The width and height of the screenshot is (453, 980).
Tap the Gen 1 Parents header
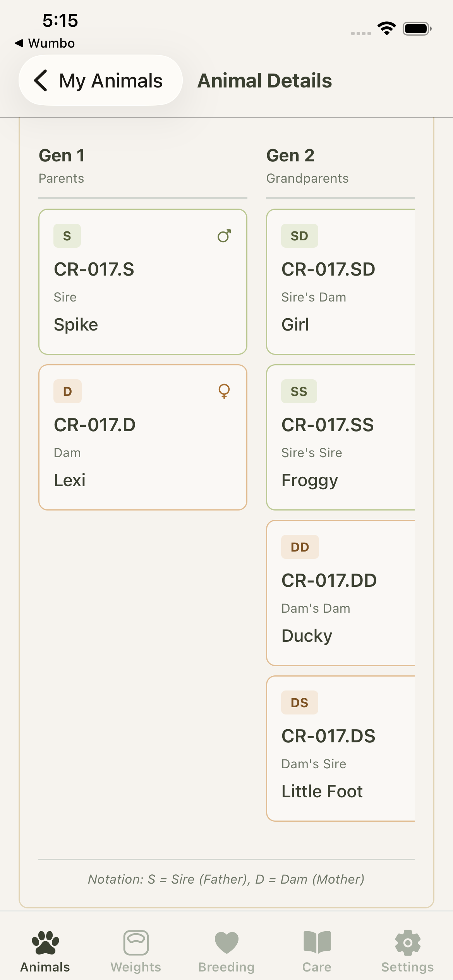point(62,166)
